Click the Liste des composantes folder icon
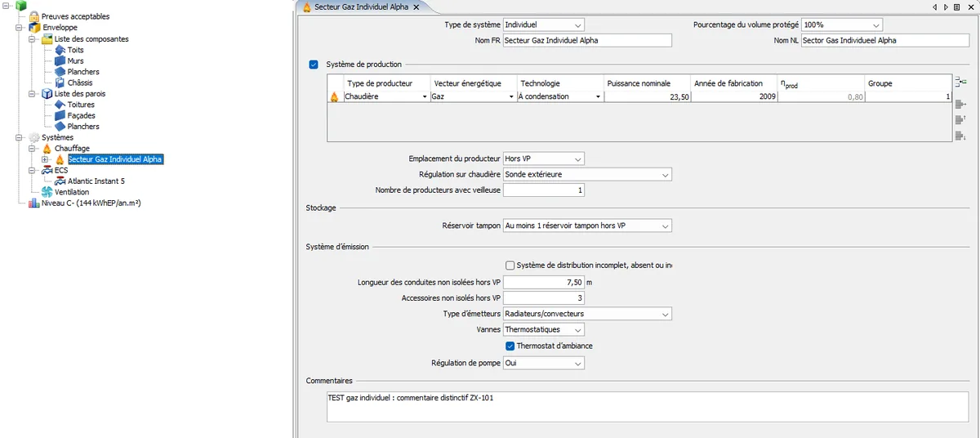Image resolution: width=980 pixels, height=438 pixels. pyautogui.click(x=47, y=38)
